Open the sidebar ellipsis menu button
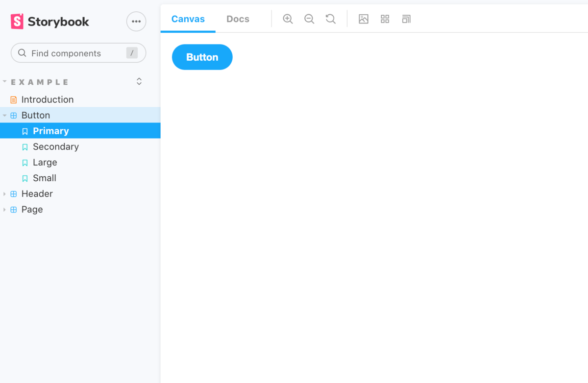588x383 pixels. coord(136,22)
